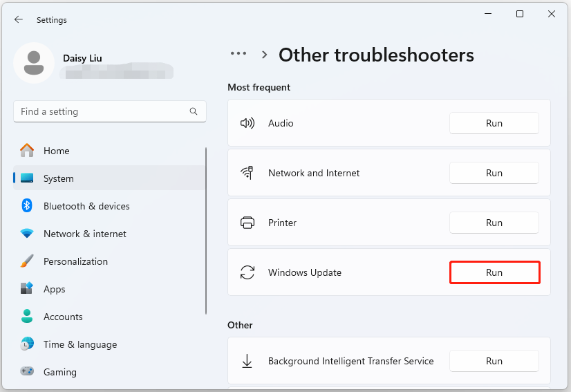
Task: Select Bluetooth & devices in sidebar
Action: click(x=86, y=206)
